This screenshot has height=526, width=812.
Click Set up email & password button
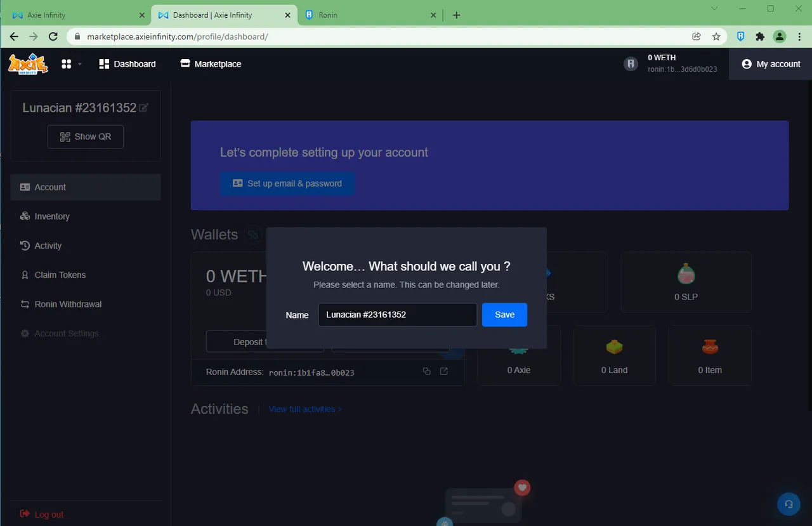287,183
